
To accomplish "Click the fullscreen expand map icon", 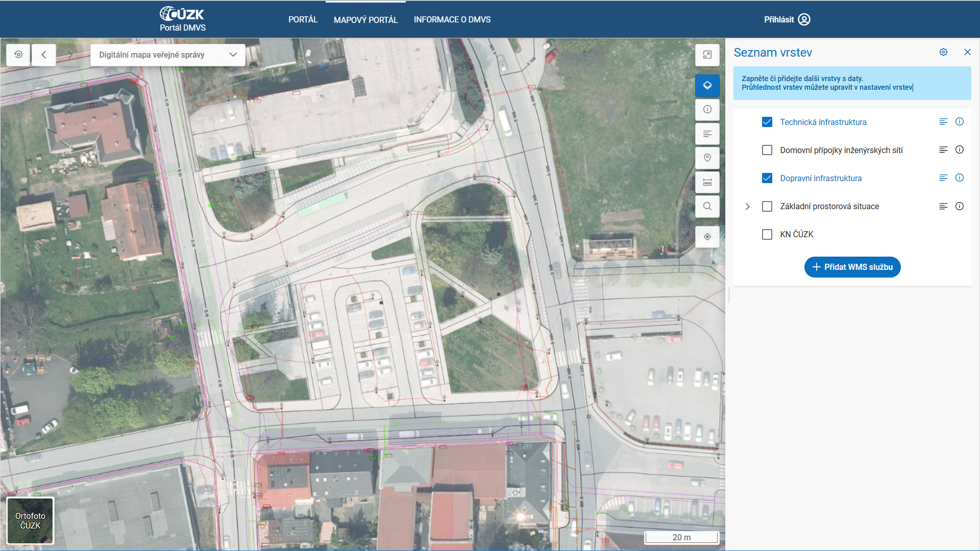I will click(707, 55).
